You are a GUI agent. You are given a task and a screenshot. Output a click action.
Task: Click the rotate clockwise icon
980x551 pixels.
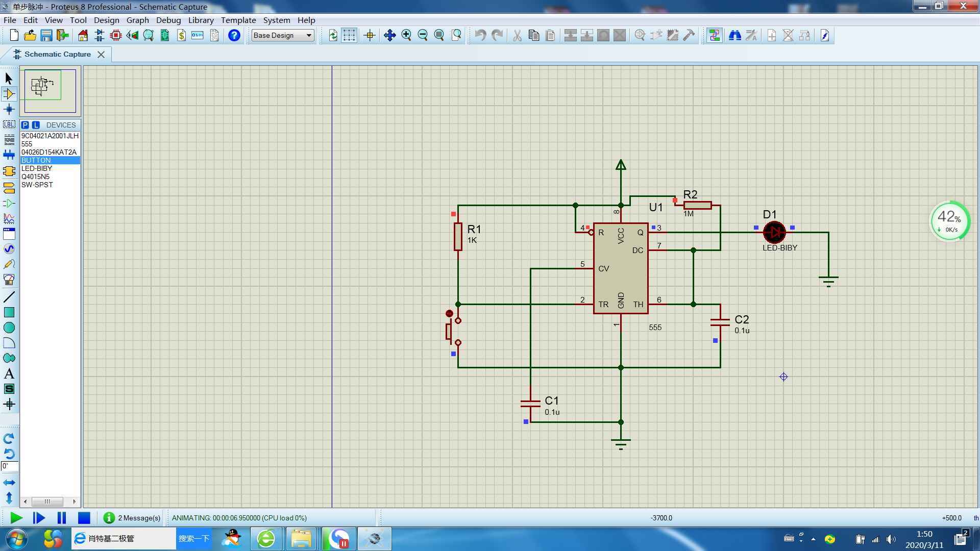[x=9, y=438]
